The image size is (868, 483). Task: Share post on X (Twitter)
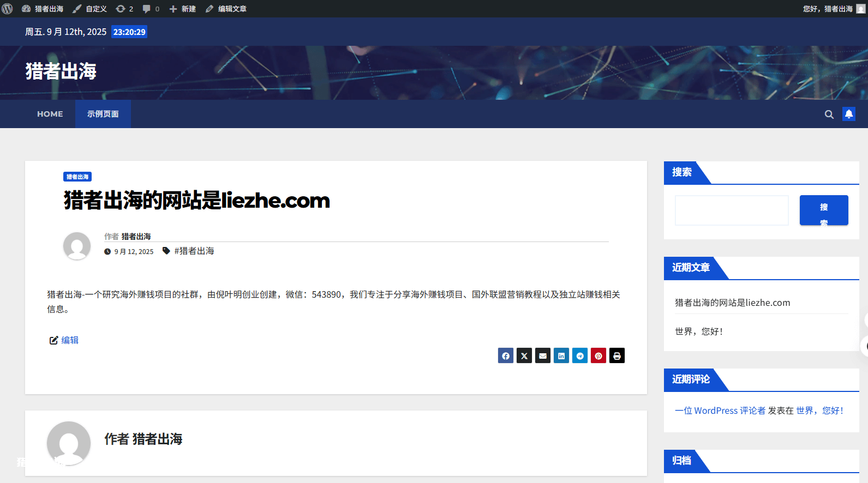pos(524,356)
